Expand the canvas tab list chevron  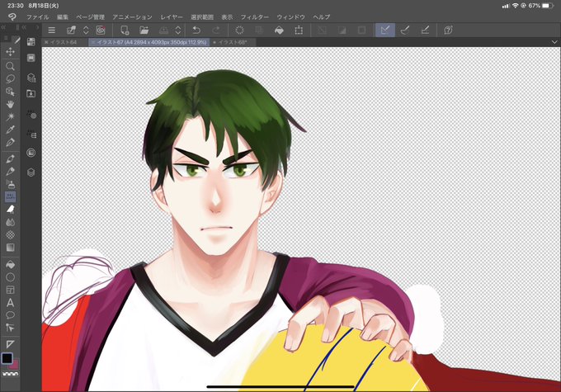point(554,42)
